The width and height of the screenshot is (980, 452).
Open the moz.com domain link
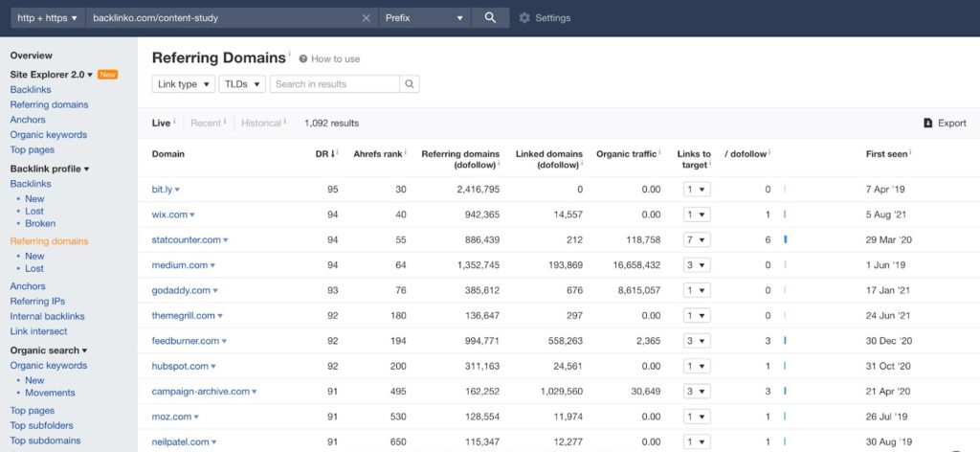171,417
